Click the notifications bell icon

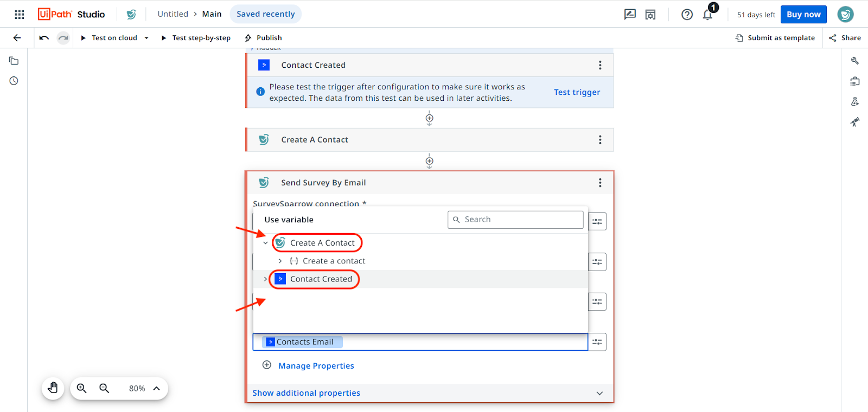pyautogui.click(x=707, y=15)
